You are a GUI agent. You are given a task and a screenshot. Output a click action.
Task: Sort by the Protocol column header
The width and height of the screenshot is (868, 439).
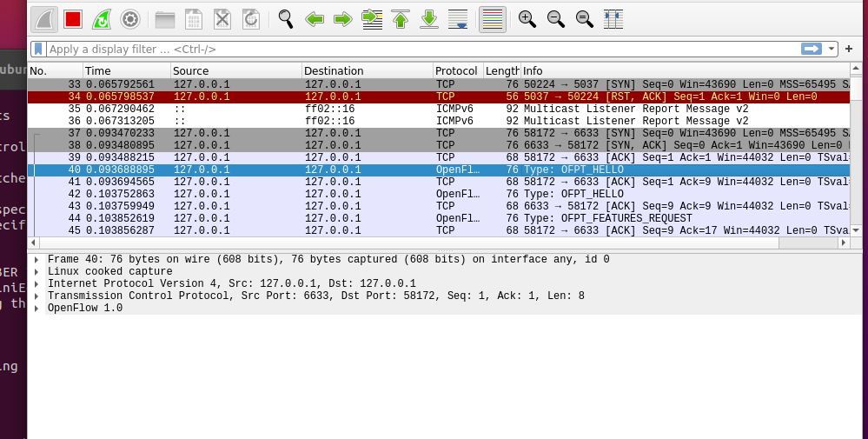pyautogui.click(x=459, y=71)
